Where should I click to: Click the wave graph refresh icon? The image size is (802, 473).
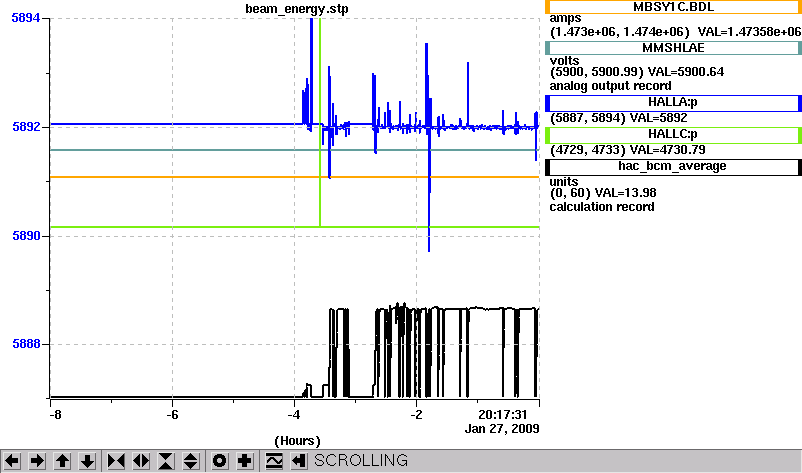tap(274, 461)
